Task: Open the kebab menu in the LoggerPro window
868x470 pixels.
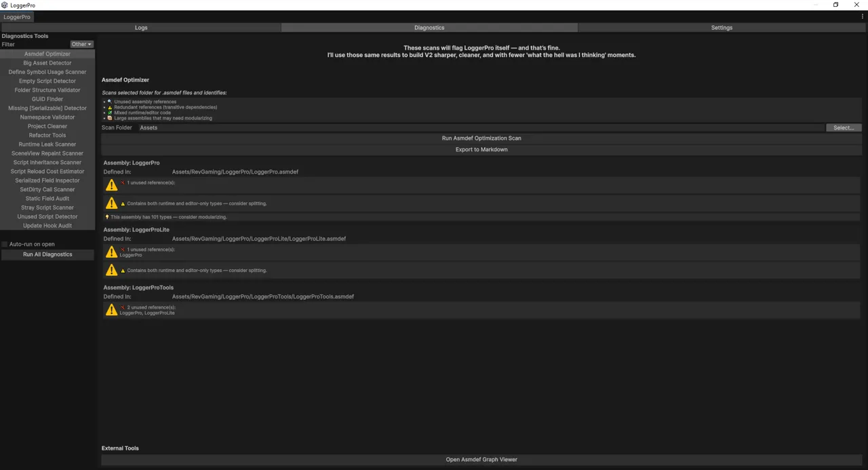Action: point(863,16)
